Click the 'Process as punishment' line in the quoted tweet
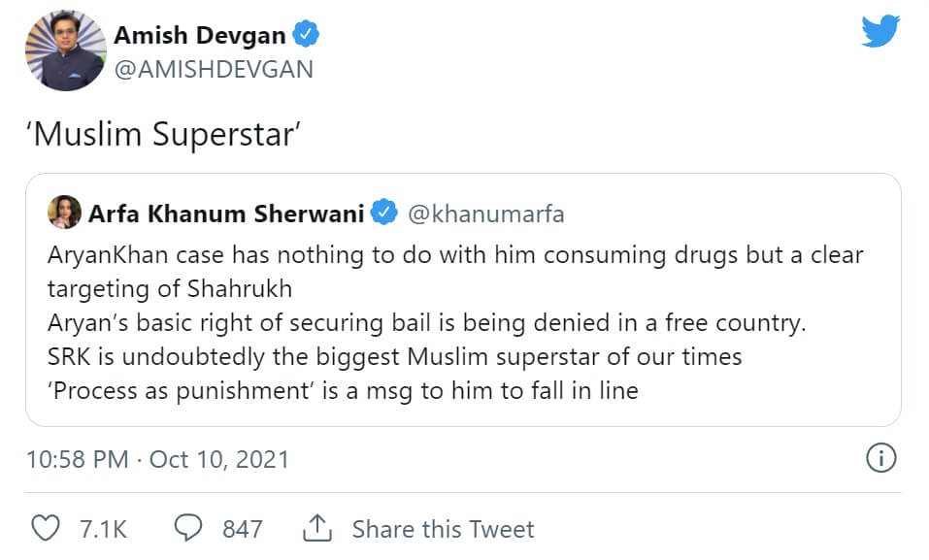The width and height of the screenshot is (929, 560). pos(343,392)
